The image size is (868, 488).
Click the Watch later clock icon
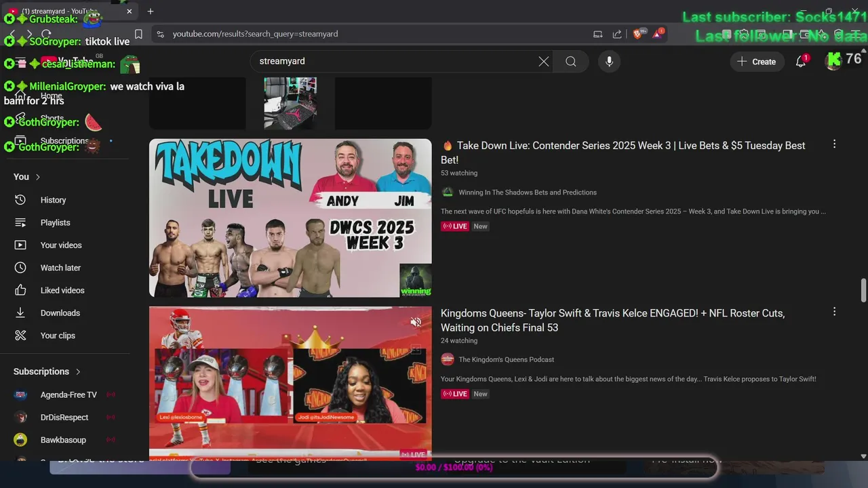pos(20,268)
